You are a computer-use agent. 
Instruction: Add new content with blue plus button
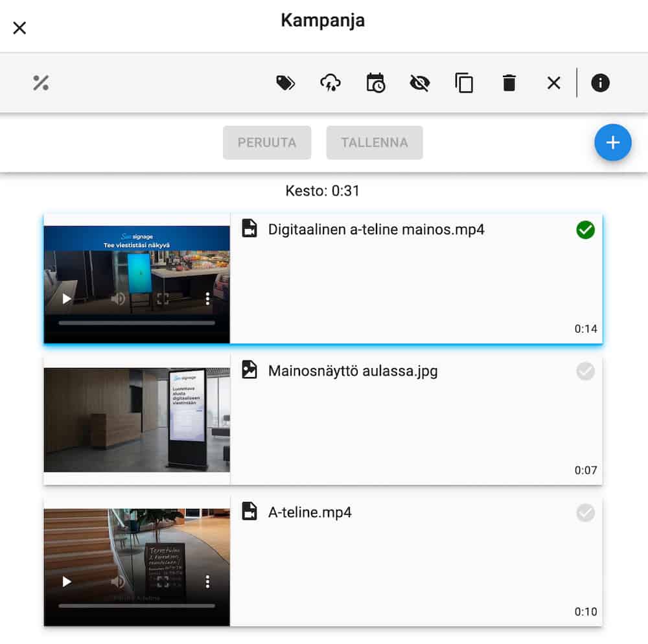612,143
